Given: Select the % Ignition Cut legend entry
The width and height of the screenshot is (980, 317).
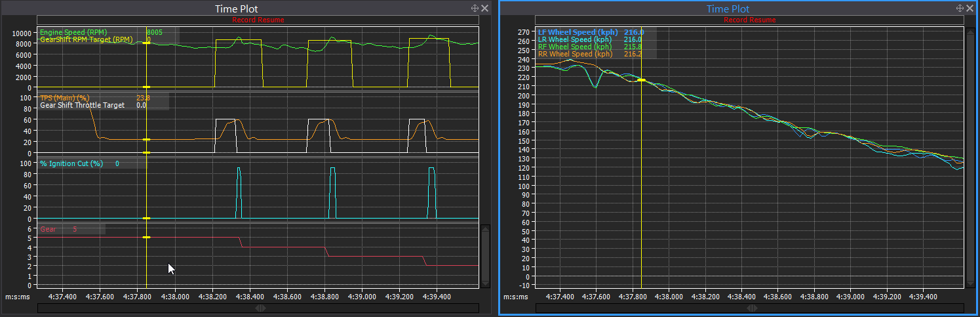Looking at the screenshot, I should (71, 163).
